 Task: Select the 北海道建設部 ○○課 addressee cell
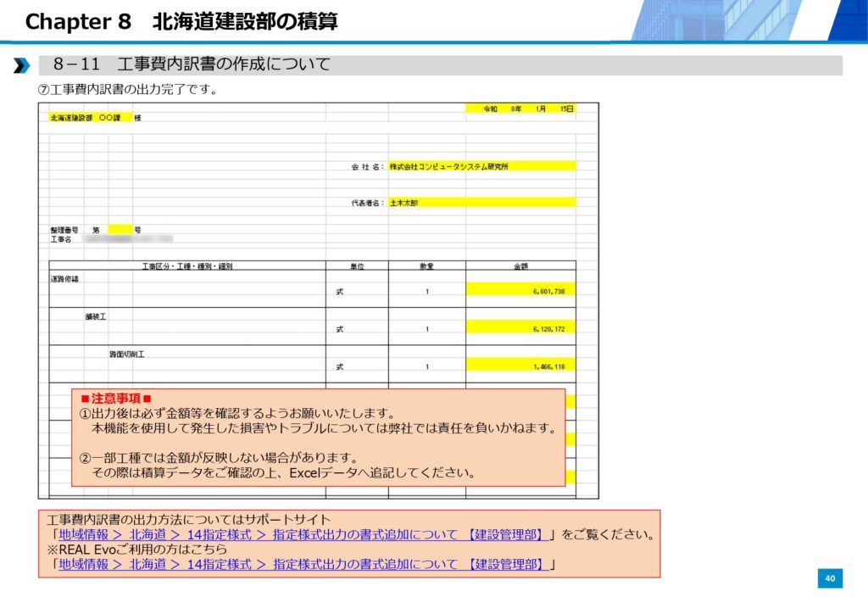point(91,118)
